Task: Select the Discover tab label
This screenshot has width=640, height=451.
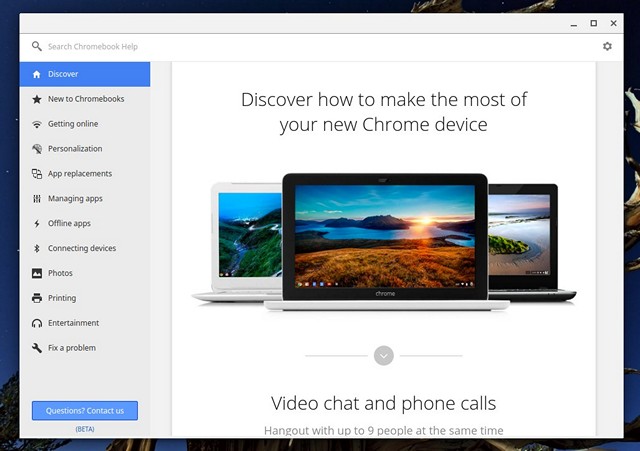Action: [x=63, y=74]
